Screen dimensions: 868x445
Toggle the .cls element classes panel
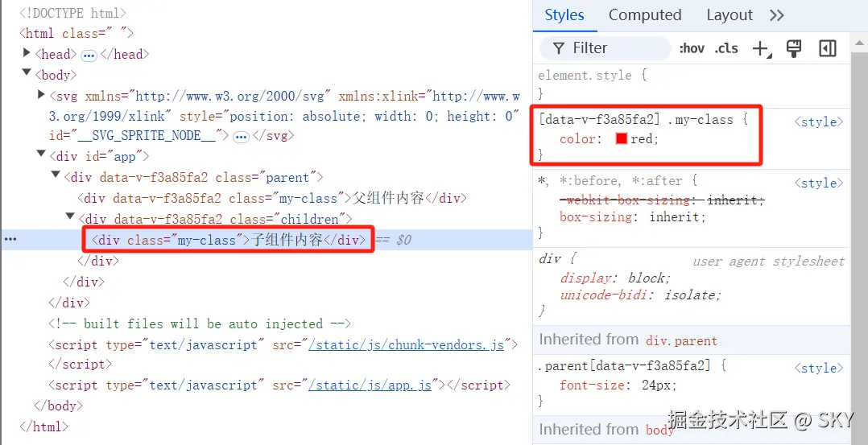coord(726,48)
